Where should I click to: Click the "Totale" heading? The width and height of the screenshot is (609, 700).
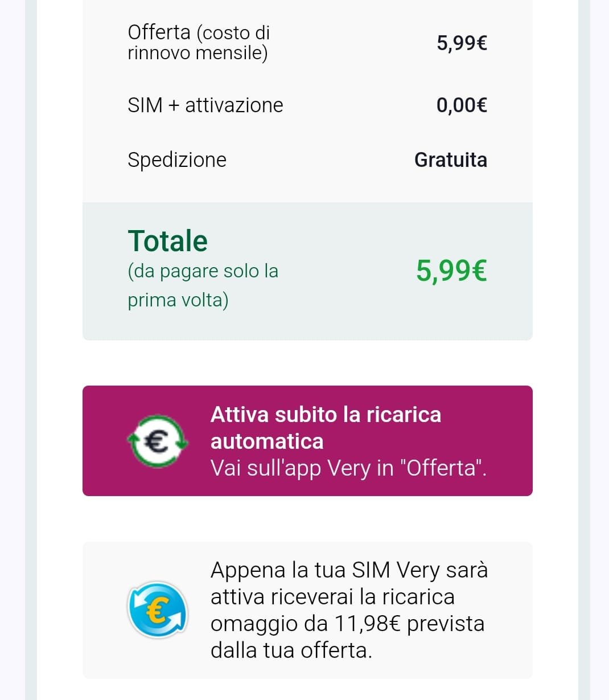point(167,241)
